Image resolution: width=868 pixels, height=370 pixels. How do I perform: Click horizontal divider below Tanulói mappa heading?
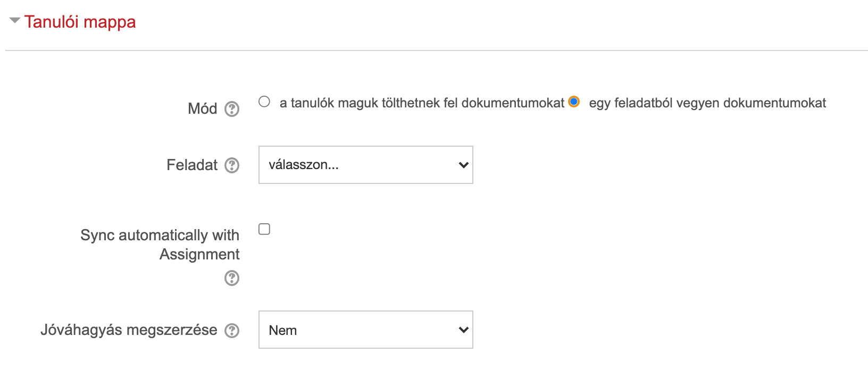(x=436, y=51)
